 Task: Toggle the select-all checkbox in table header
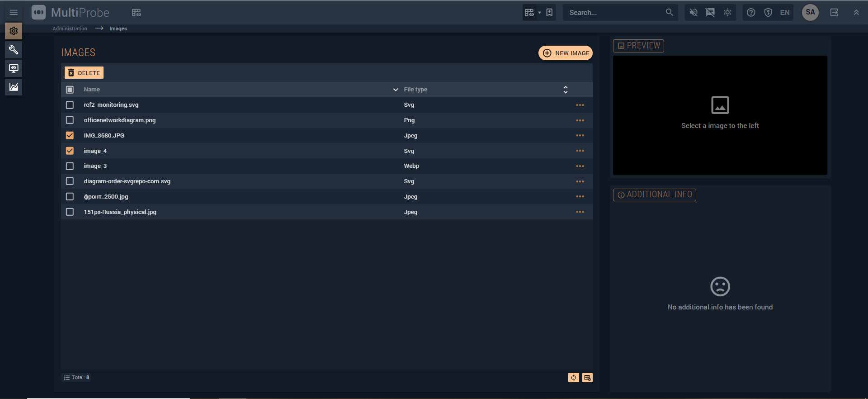[70, 90]
